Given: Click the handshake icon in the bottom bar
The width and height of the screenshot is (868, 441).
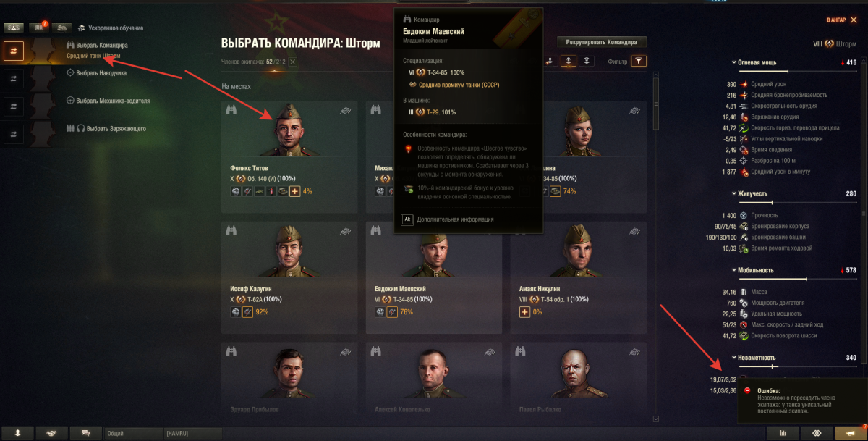Looking at the screenshot, I should [x=51, y=432].
